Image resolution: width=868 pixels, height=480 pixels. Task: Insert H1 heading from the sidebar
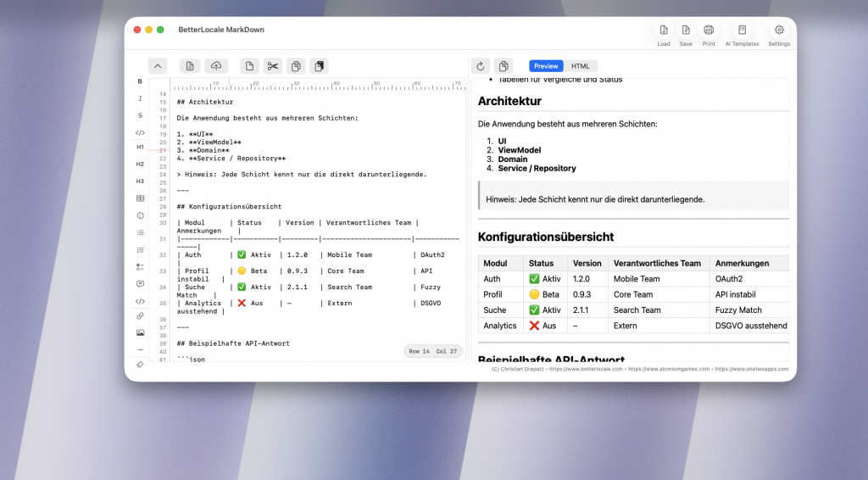coord(140,147)
